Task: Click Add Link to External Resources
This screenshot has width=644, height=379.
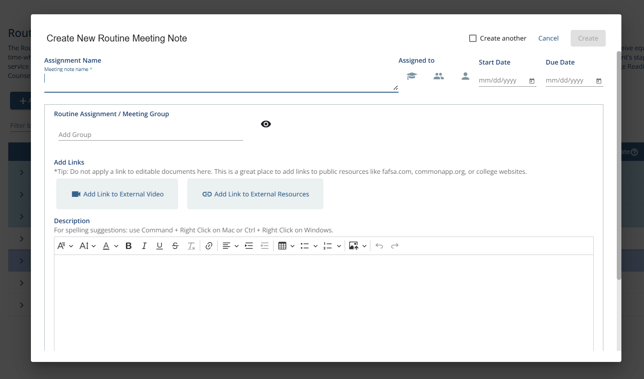Action: (255, 194)
